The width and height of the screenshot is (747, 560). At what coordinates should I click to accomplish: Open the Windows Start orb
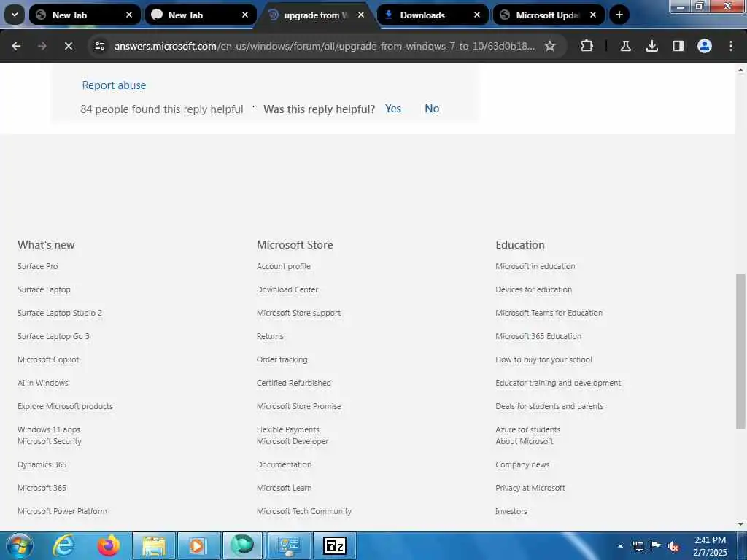pyautogui.click(x=20, y=545)
